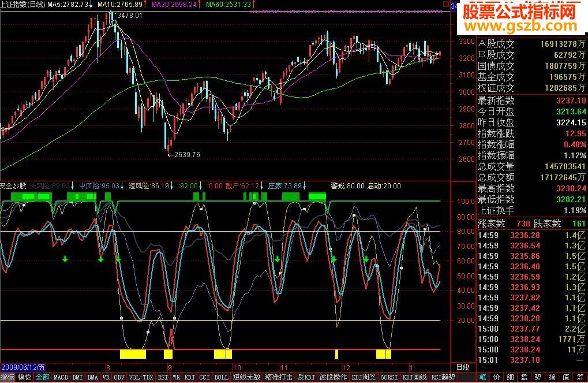
Task: Open the VOL-TDX indicator
Action: point(141,377)
